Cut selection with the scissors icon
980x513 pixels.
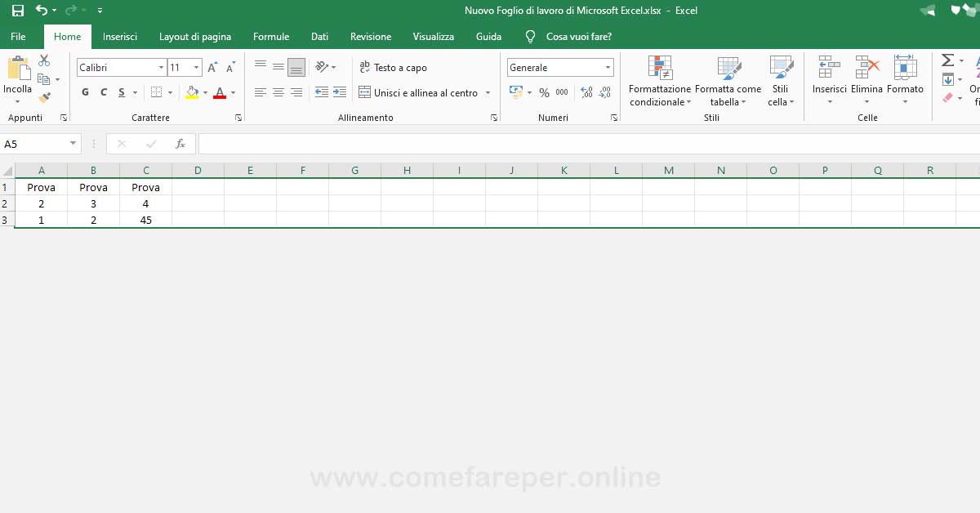tap(44, 60)
